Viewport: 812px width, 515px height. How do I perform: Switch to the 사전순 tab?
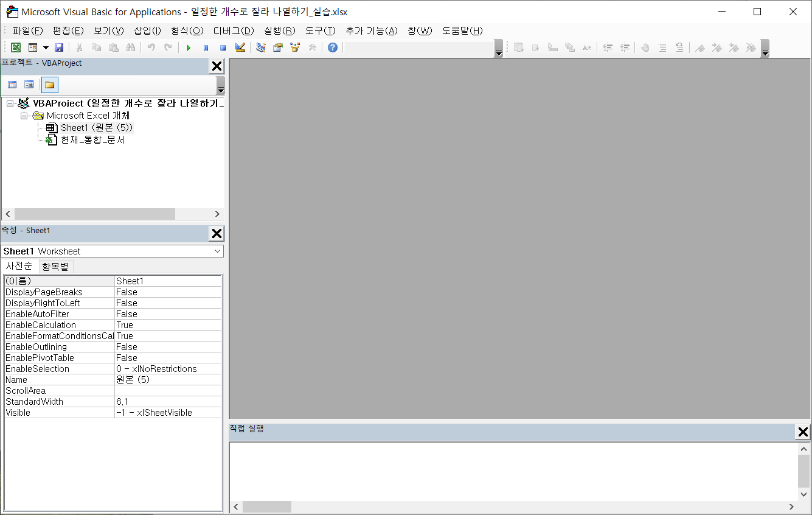tap(19, 266)
